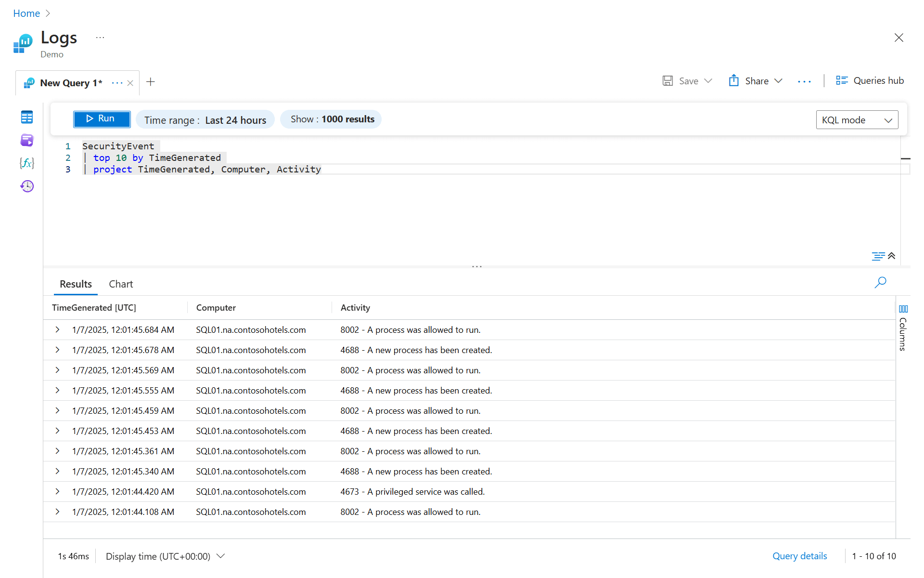Viewport: 924px width, 578px height.
Task: Collapse the query editor with double chevron
Action: [x=892, y=256]
